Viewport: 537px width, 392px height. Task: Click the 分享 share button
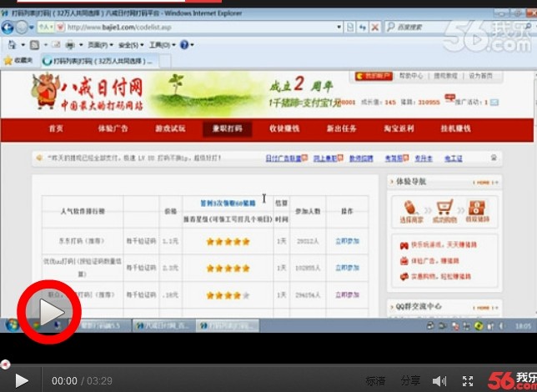pos(410,380)
